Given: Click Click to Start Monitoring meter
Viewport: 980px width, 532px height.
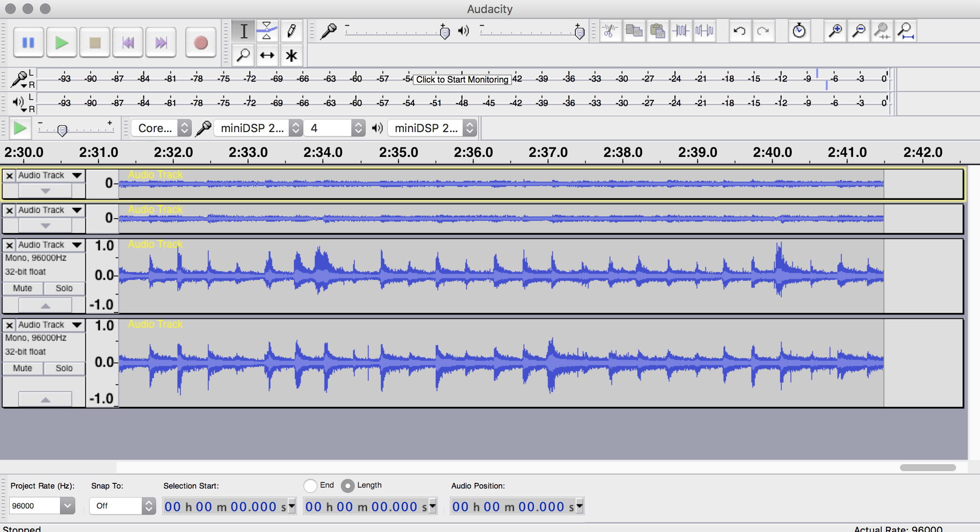Looking at the screenshot, I should coord(462,79).
